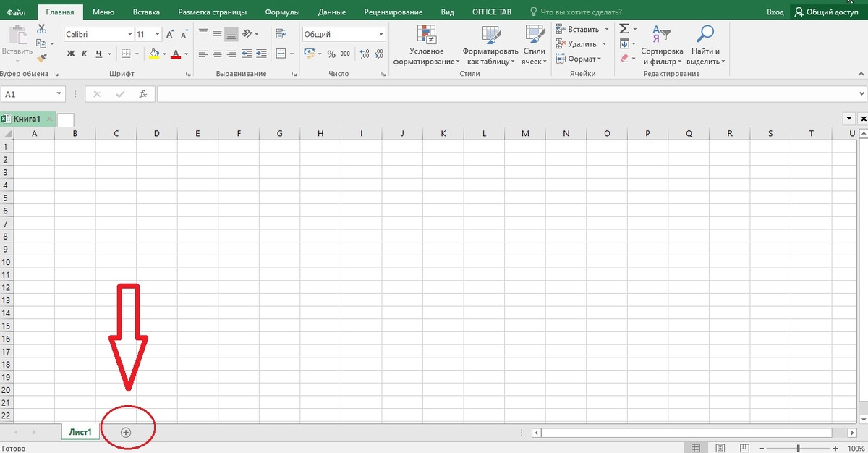Open Вставить paste options arrow
Screen dimensions: 868x453
pyautogui.click(x=17, y=61)
